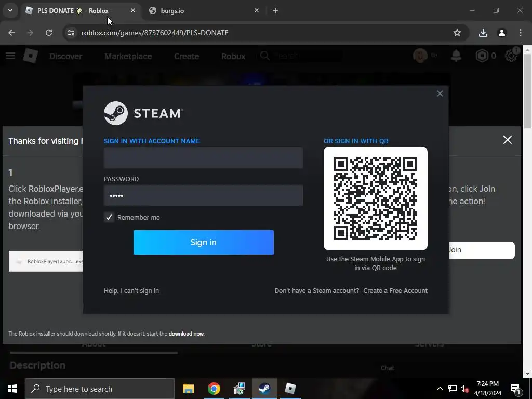Image resolution: width=532 pixels, height=399 pixels.
Task: Open Roblox user avatar profile
Action: click(420, 55)
